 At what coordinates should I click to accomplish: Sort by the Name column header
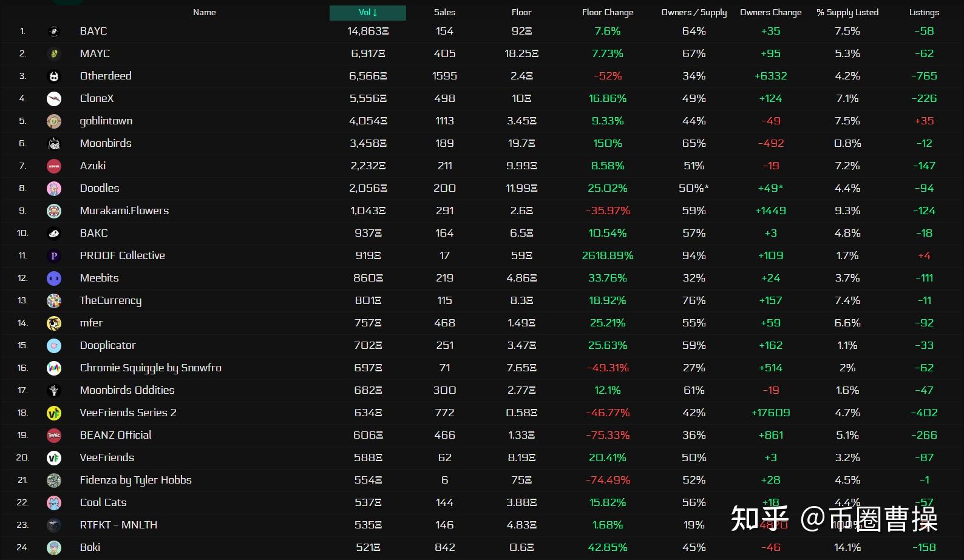(x=205, y=13)
